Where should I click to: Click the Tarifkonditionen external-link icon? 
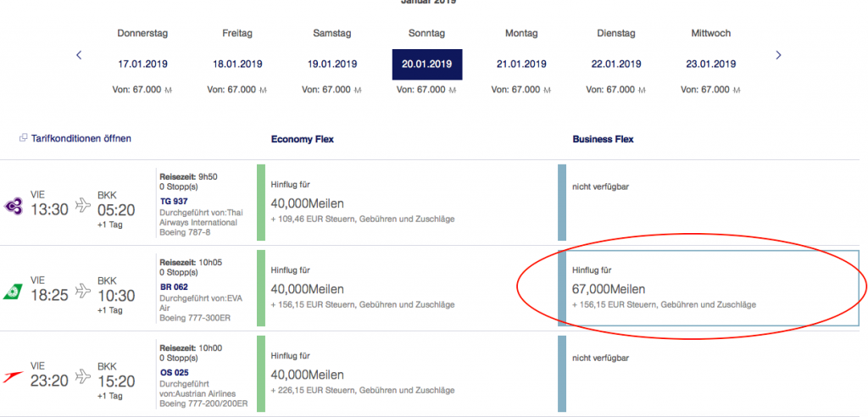(24, 138)
